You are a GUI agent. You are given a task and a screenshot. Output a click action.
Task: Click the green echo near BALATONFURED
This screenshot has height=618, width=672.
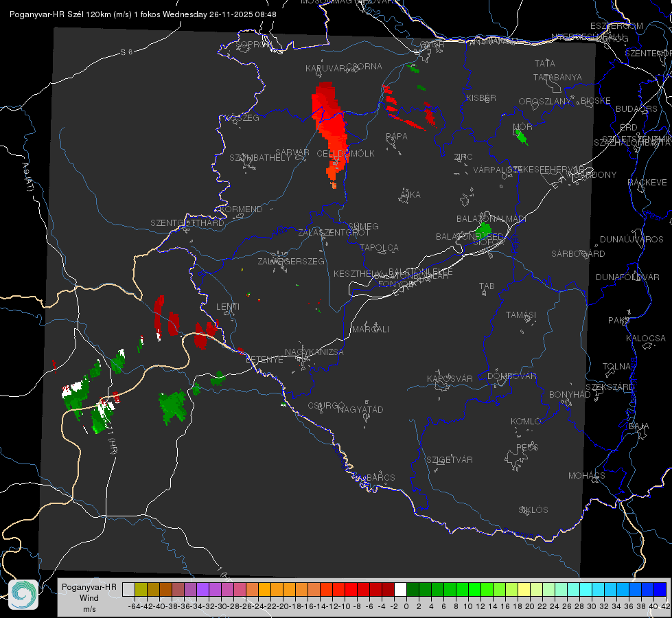(x=484, y=229)
